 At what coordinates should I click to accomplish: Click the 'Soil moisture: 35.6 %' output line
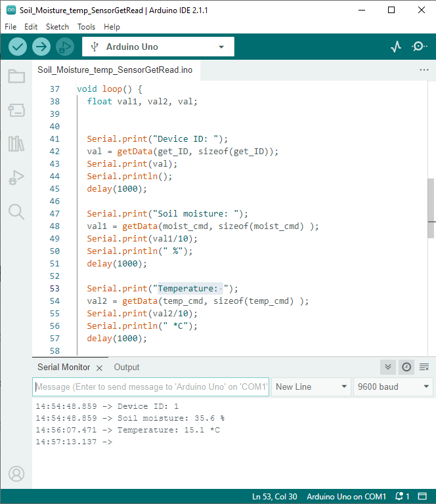pyautogui.click(x=130, y=418)
